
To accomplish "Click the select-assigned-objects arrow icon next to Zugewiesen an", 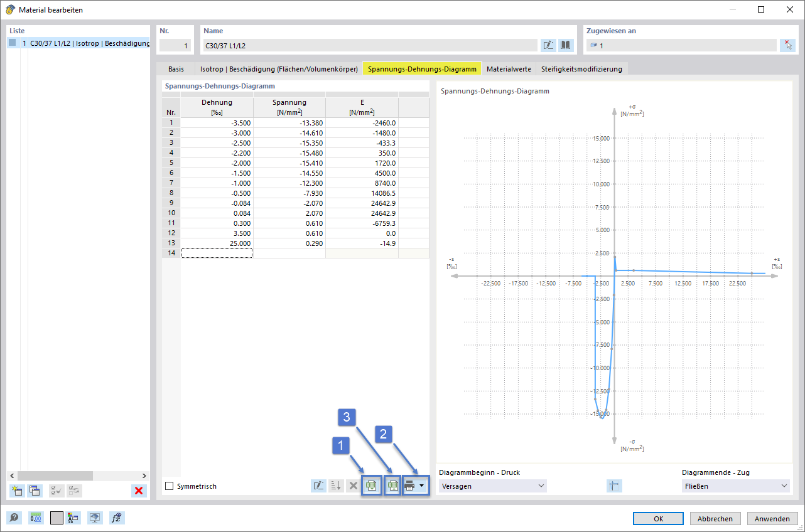I will [787, 44].
